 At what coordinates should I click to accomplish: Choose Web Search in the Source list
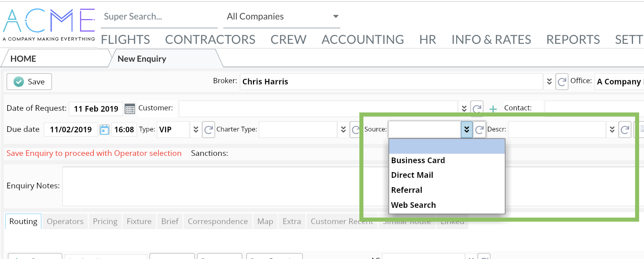coord(413,205)
